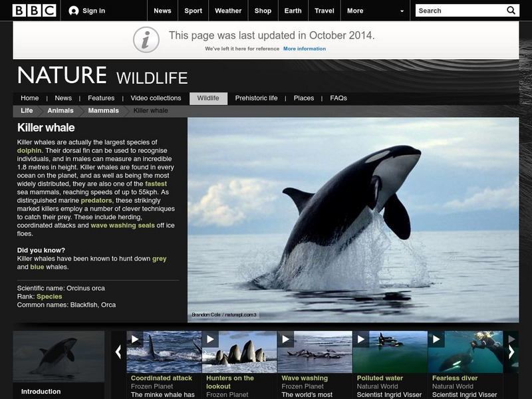The width and height of the screenshot is (532, 399).
Task: Click the round information icon in the banner
Action: 146,40
